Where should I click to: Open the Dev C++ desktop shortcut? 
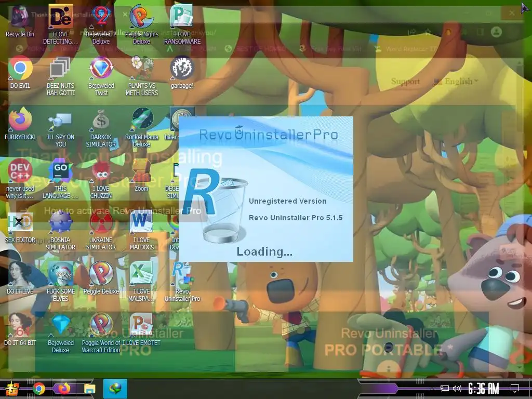pyautogui.click(x=20, y=179)
